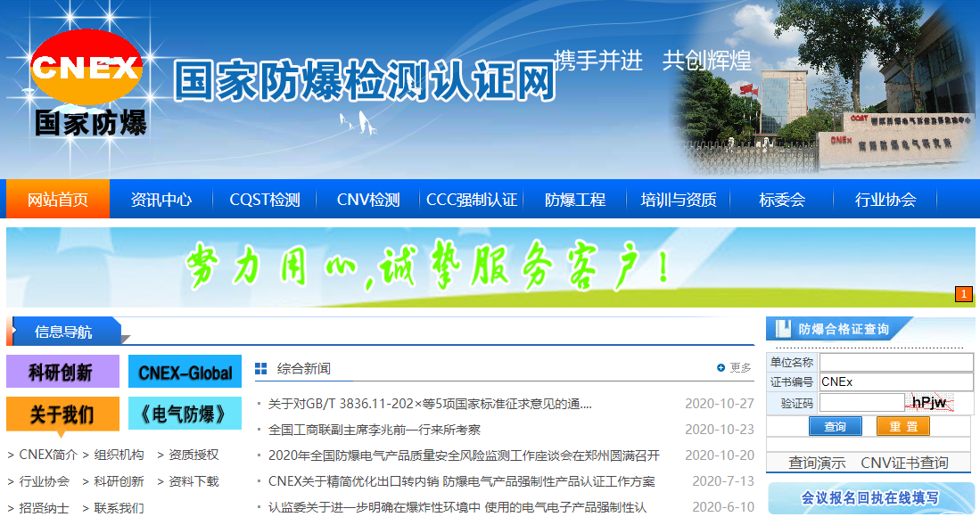Select 培训与资质 in navigation bar
980x525 pixels.
(x=678, y=200)
